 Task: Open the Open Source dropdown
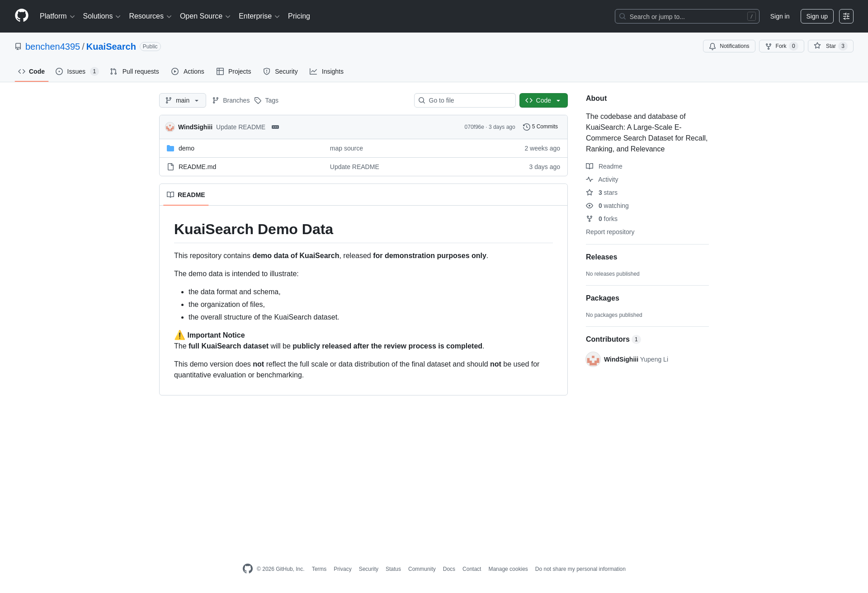point(205,16)
